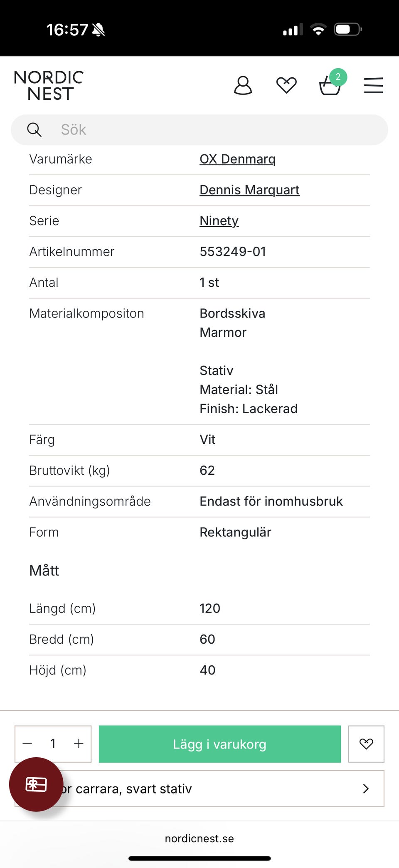This screenshot has height=868, width=399.
Task: Open the favorites heart icon in header
Action: (x=286, y=86)
